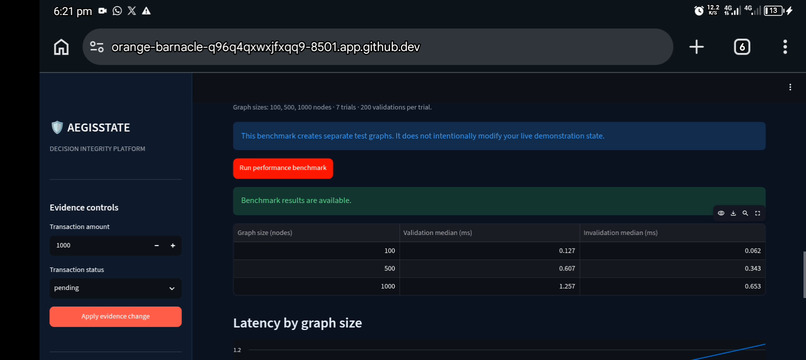This screenshot has width=806, height=360.
Task: Select validation median cell 0.607
Action: click(489, 268)
